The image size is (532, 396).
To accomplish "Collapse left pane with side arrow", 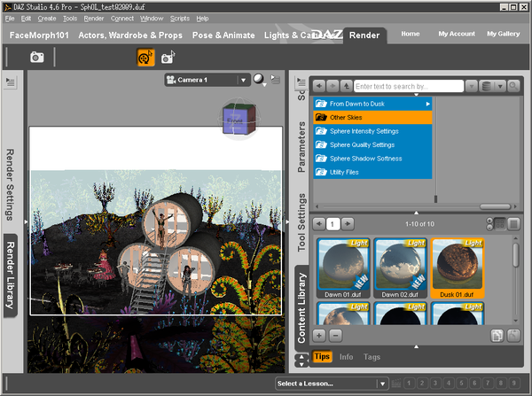I will (26, 221).
